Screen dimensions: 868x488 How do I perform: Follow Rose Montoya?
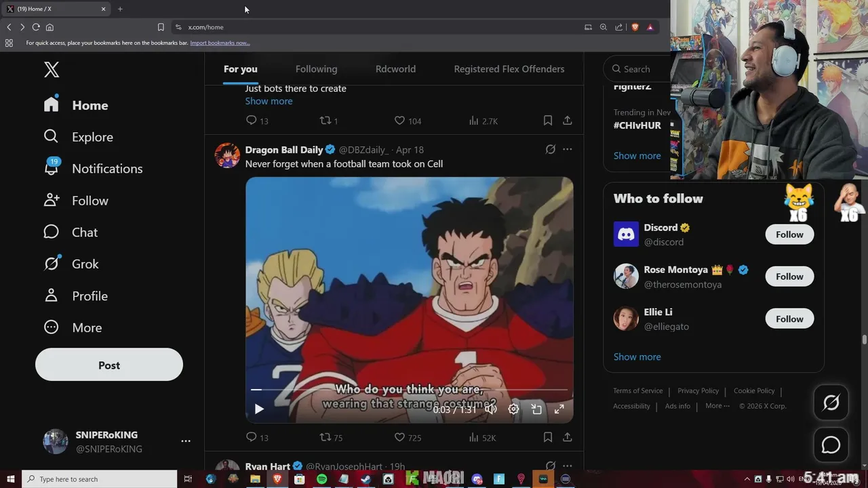pos(789,277)
